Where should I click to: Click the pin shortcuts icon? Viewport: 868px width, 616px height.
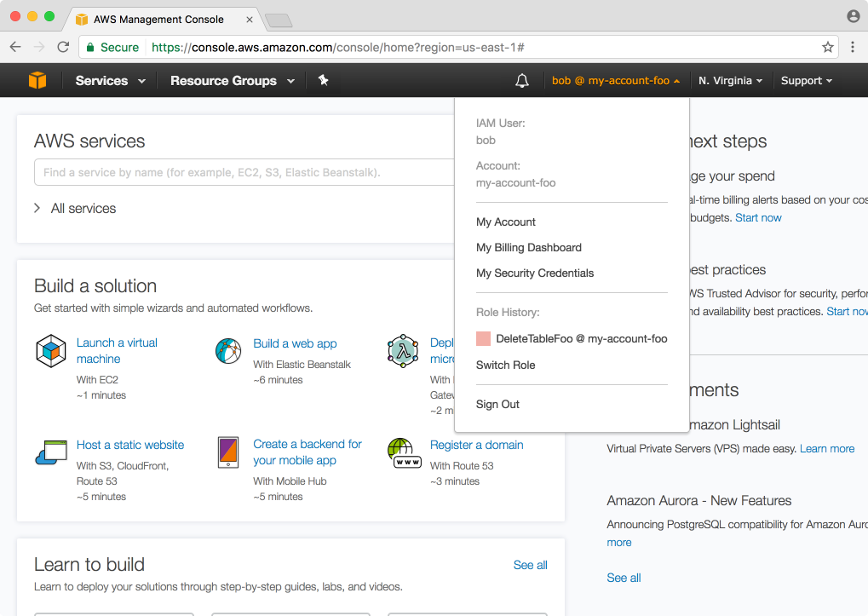tap(323, 81)
